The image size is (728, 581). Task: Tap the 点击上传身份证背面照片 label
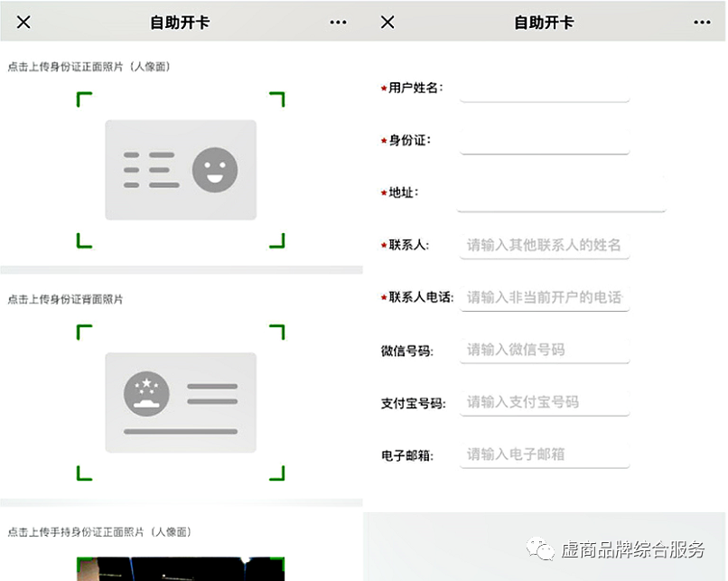[x=65, y=299]
